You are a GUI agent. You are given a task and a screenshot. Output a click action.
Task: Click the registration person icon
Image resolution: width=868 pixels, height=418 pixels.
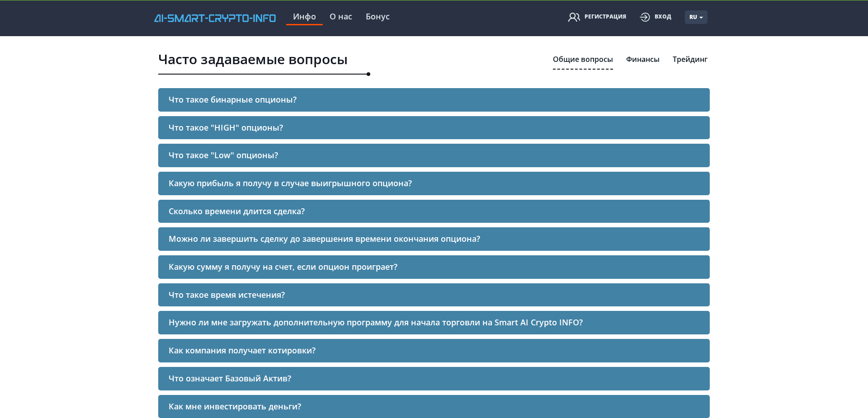coord(574,17)
